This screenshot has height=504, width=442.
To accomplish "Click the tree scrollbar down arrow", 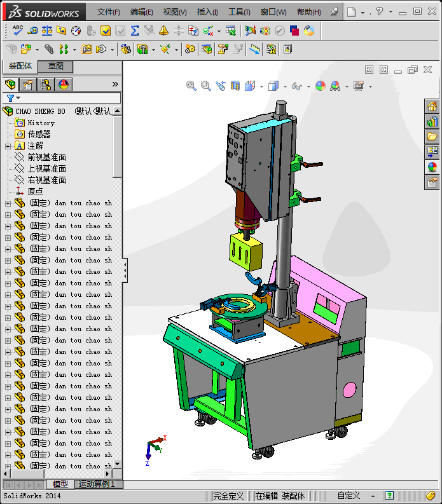I will coord(118,464).
